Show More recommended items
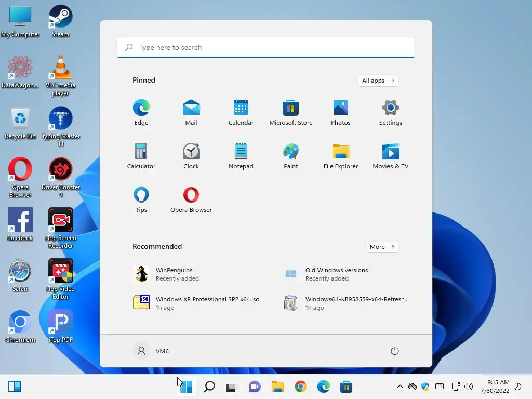Screen dimensions: 532x399 382,247
